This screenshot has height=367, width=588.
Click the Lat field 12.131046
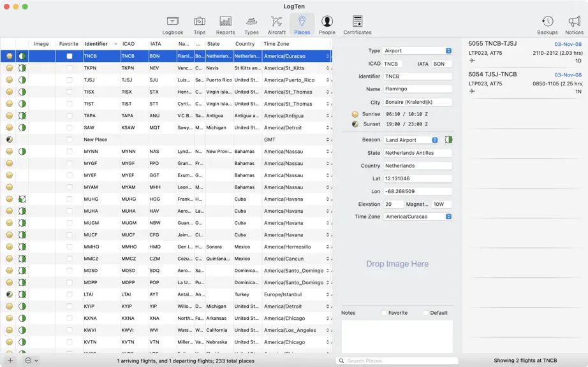pos(418,178)
